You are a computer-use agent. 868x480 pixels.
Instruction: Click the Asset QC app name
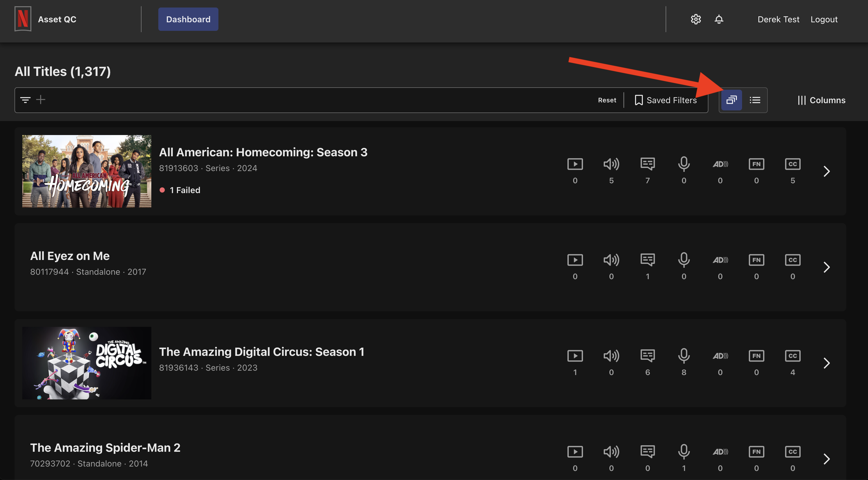coord(57,19)
